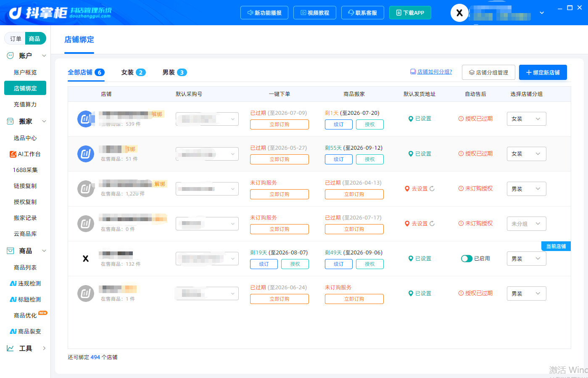Click refresh icon beside 去设置 in 1,220 件 row

pos(432,189)
